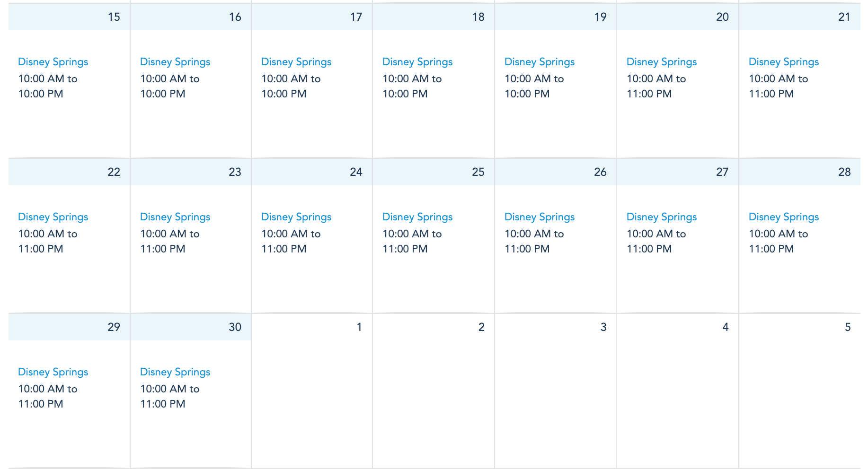Select Disney Springs link for the 26th
Screen dimensions: 868x469
tap(540, 217)
